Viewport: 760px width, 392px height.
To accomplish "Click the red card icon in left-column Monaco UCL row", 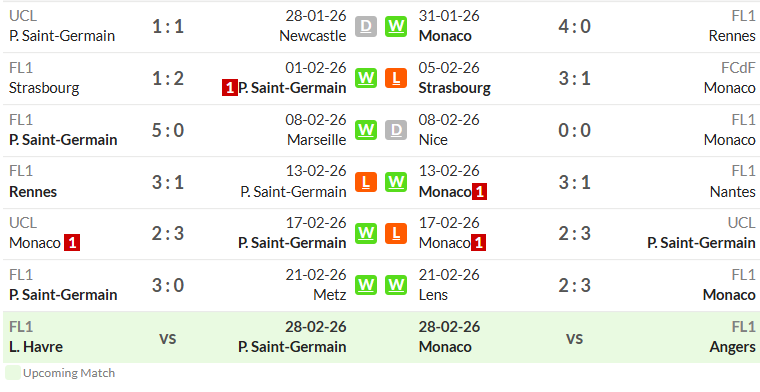I will click(x=72, y=243).
